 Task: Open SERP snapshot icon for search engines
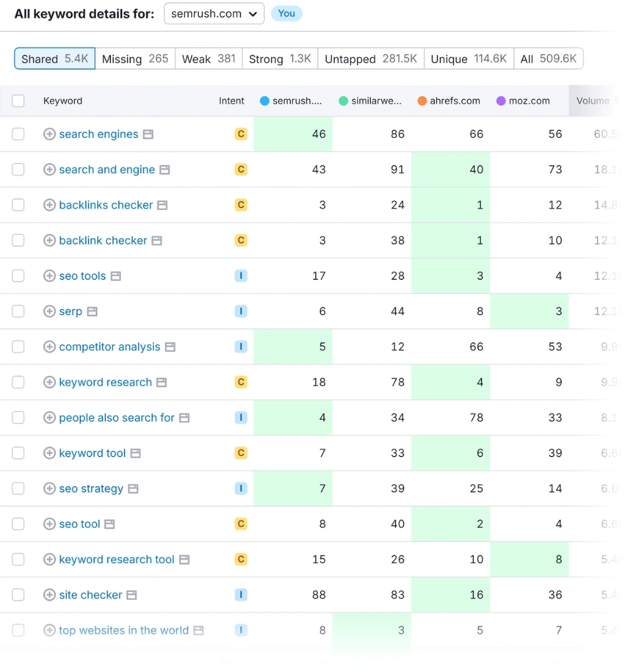(148, 135)
